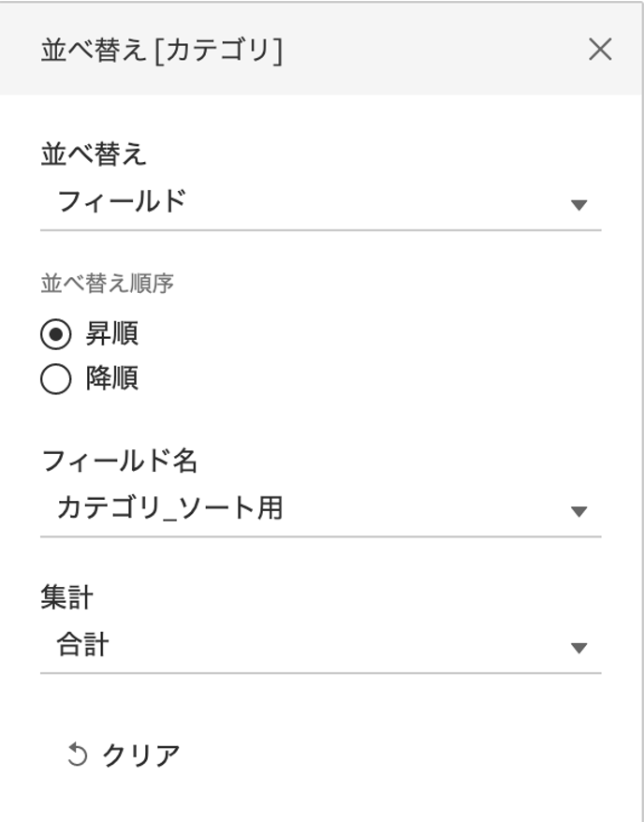Click the 並べ替え順序 heading text

[x=107, y=285]
